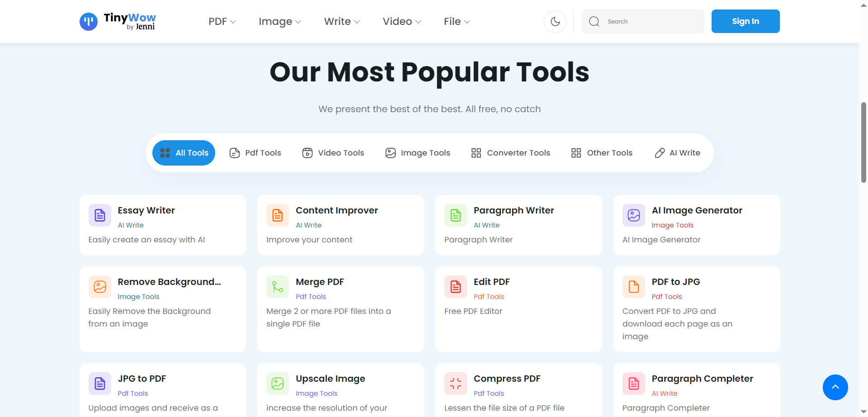Open the Paragraph Writer tool link
Image resolution: width=868 pixels, height=417 pixels.
click(x=514, y=210)
